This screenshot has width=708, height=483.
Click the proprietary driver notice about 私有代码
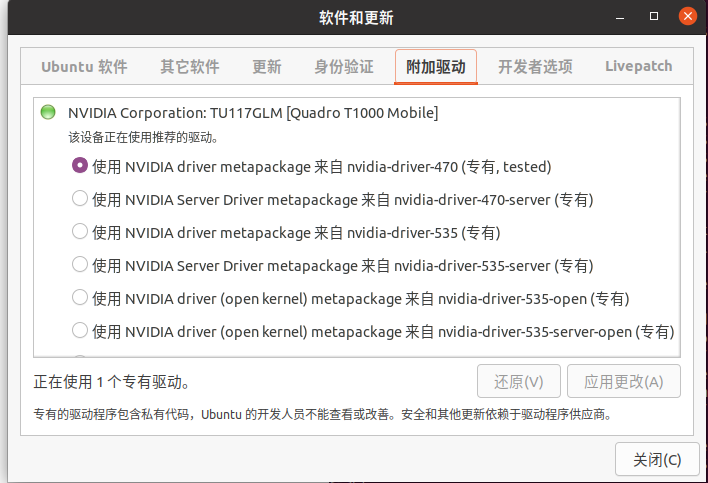coord(322,414)
